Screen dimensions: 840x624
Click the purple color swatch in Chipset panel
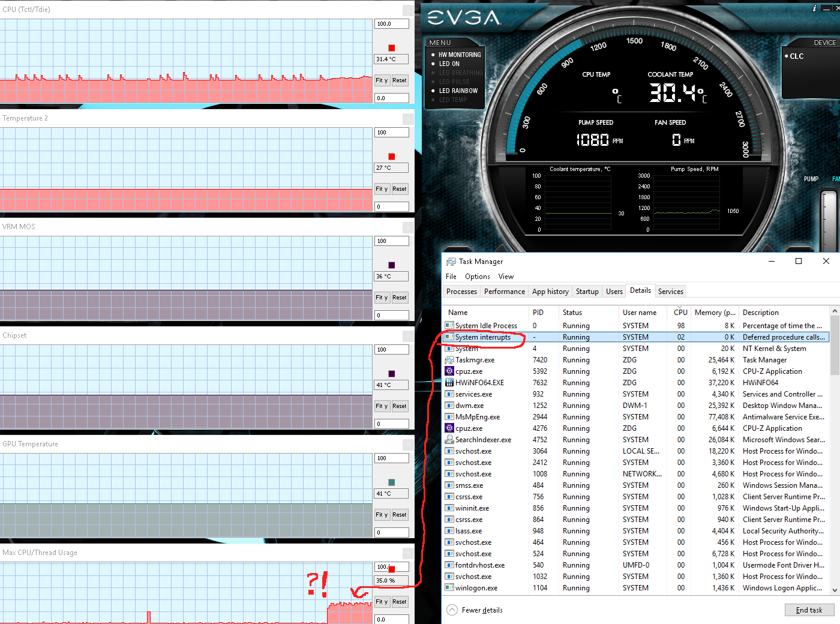(x=392, y=374)
